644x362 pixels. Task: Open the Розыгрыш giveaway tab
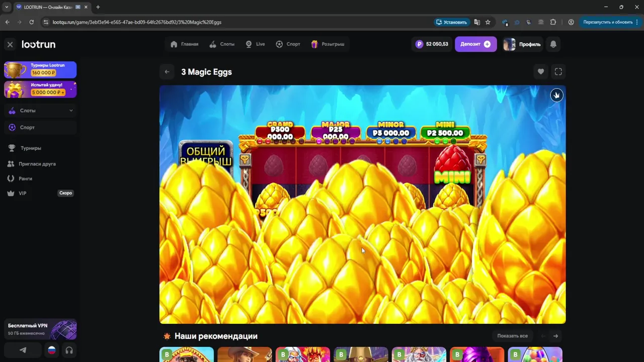pyautogui.click(x=328, y=44)
